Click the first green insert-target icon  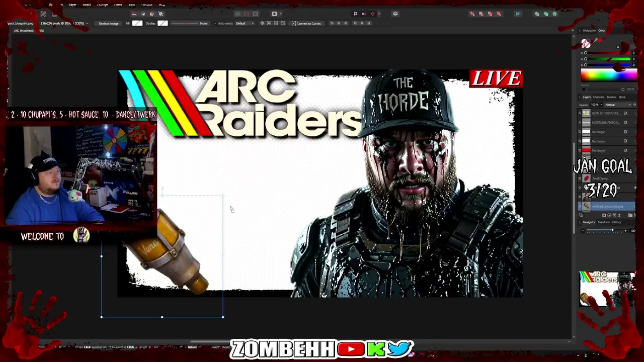click(537, 14)
